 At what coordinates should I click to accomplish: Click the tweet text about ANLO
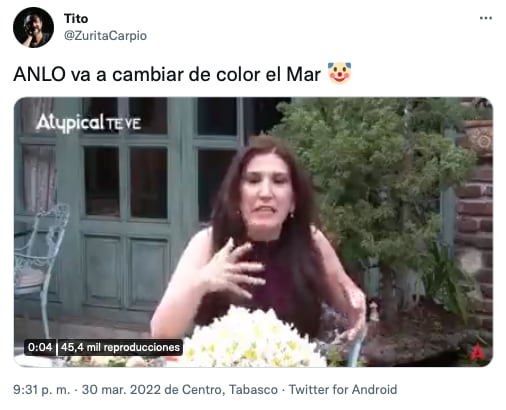tap(167, 74)
